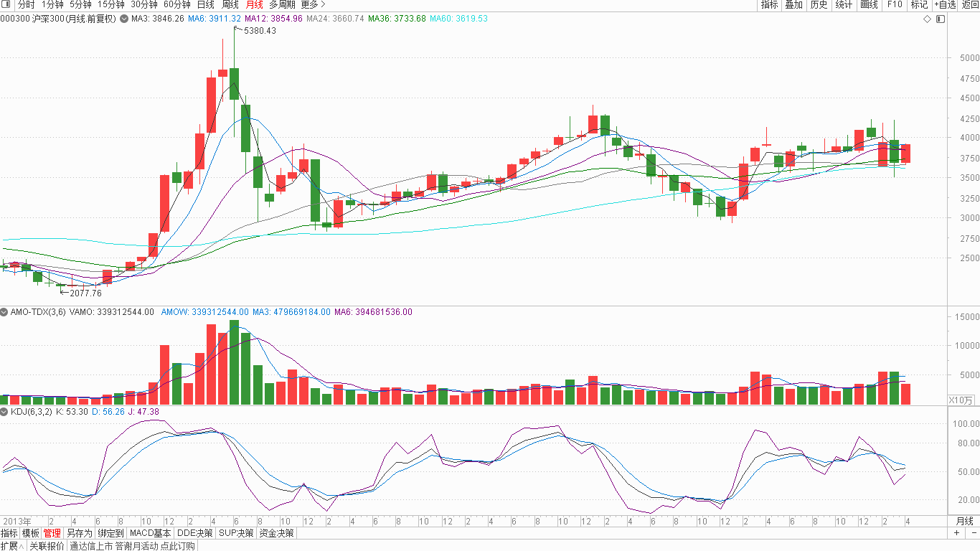Toggle the left sidebar panel icon
The width and height of the screenshot is (980, 551).
tap(7, 5)
